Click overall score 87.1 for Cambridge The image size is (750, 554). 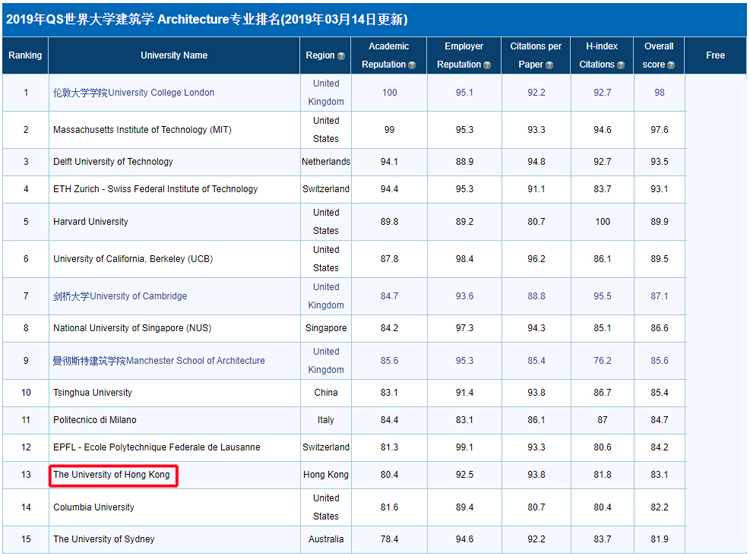click(x=659, y=296)
